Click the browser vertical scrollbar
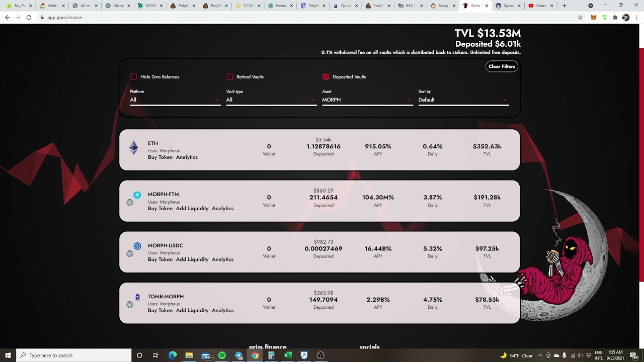Image resolution: width=644 pixels, height=362 pixels. (641, 166)
